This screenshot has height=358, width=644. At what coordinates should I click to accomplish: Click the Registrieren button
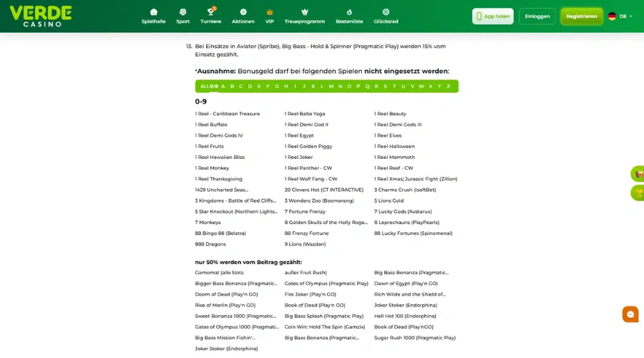[x=581, y=16]
